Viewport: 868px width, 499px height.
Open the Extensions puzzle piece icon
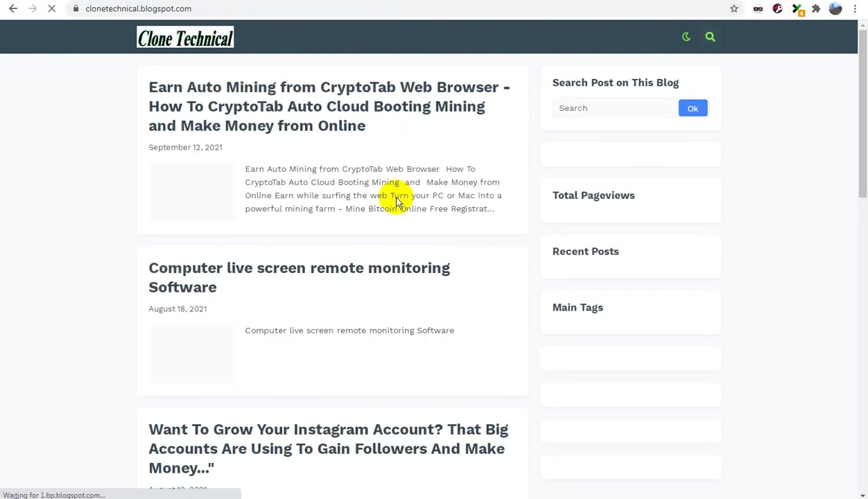click(816, 8)
